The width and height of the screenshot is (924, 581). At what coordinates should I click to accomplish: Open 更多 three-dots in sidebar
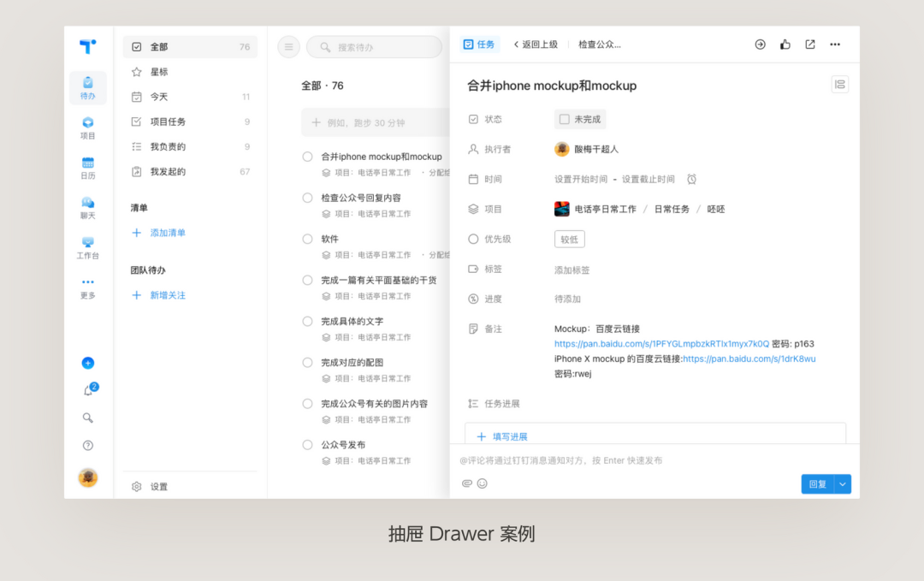(x=88, y=288)
